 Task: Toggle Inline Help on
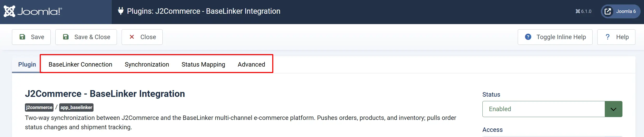pyautogui.click(x=555, y=37)
